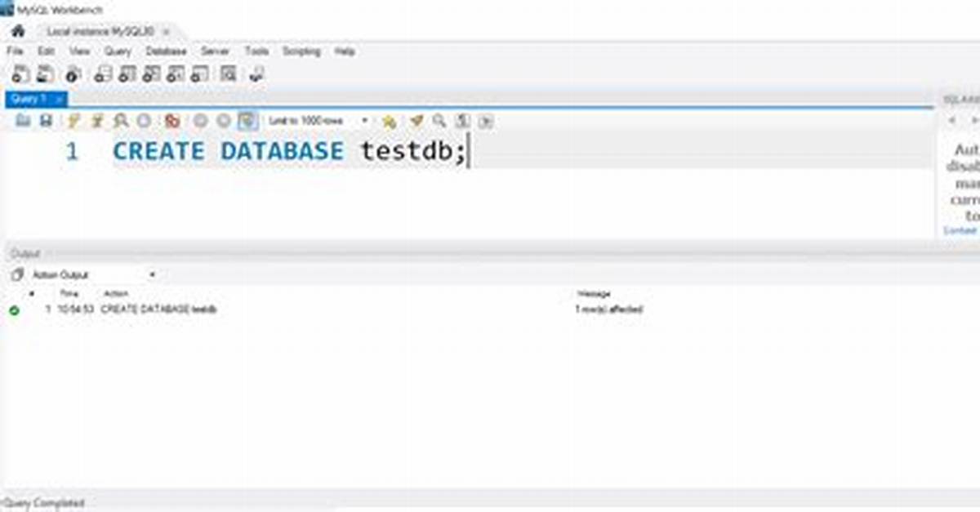Save snippet with the star icon
980x512 pixels.
pyautogui.click(x=389, y=121)
